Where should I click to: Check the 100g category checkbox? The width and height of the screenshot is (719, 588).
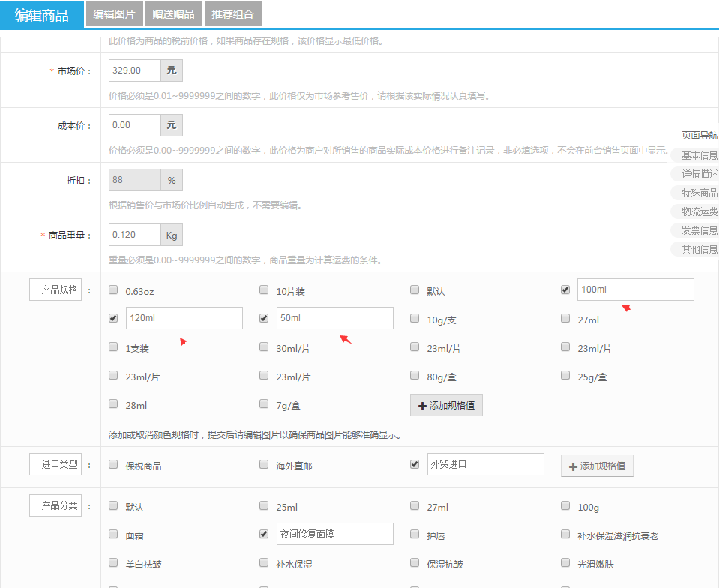[x=565, y=506]
